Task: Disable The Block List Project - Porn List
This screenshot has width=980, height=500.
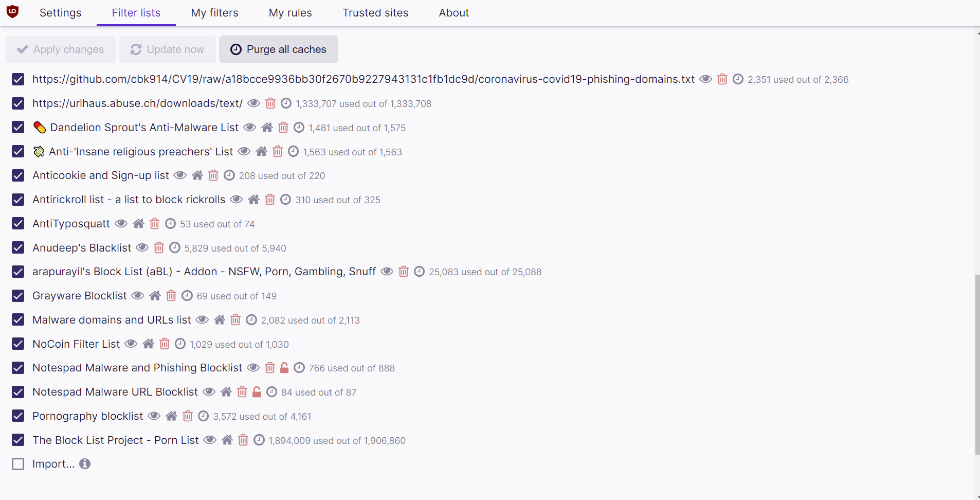Action: pyautogui.click(x=18, y=440)
